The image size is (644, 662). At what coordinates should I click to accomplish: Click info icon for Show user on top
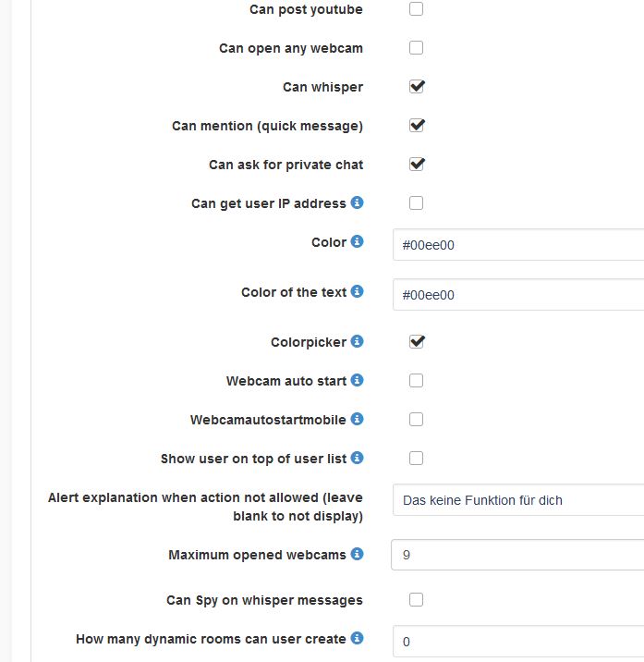(x=358, y=459)
